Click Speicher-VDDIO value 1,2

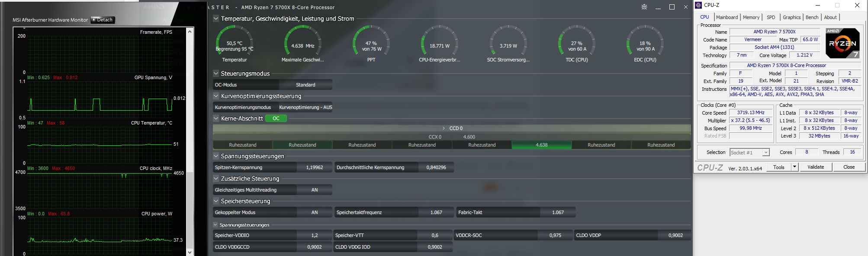pos(315,235)
